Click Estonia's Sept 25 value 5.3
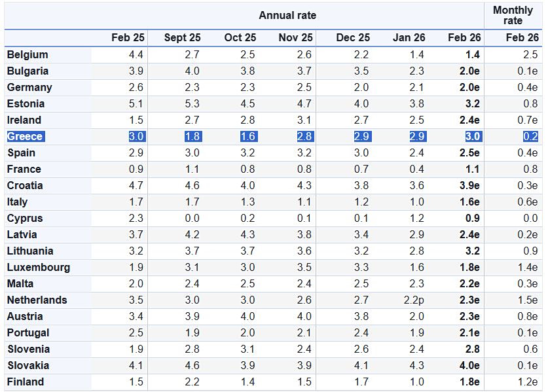 193,104
